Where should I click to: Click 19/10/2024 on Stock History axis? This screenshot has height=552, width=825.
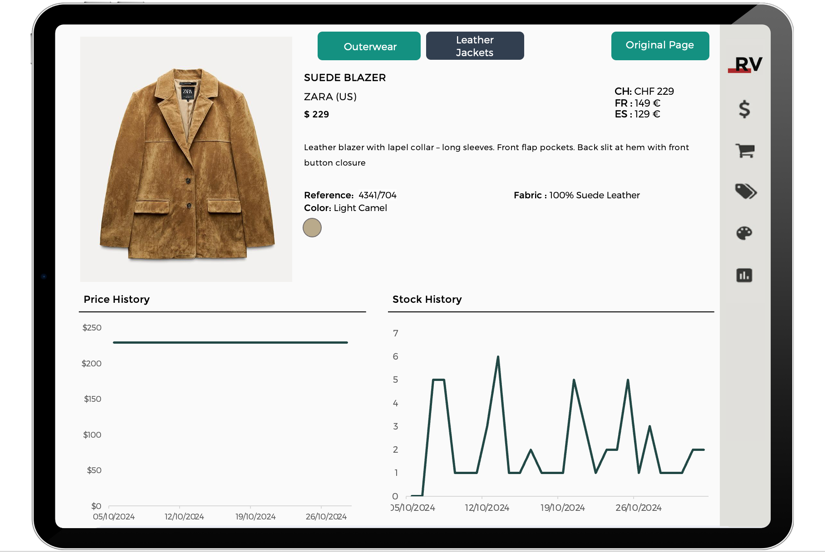point(562,508)
